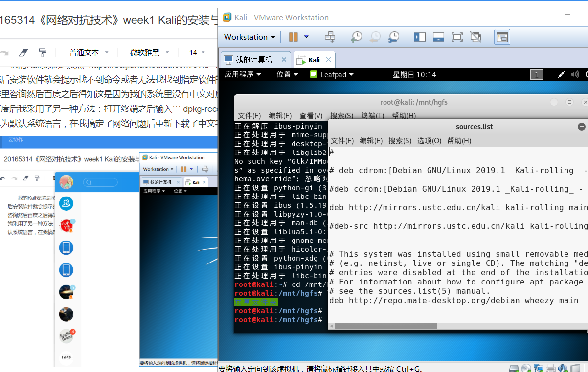The width and height of the screenshot is (588, 372).
Task: Click the printer status icon
Action: point(551,368)
